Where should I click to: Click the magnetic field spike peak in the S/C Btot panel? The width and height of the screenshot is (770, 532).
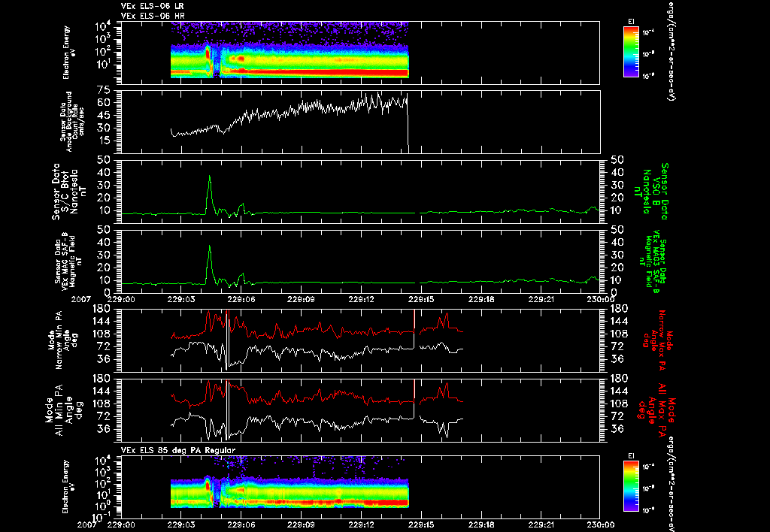tap(210, 177)
